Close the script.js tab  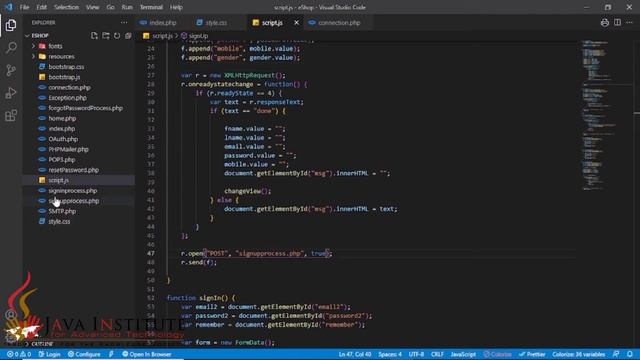click(x=296, y=23)
